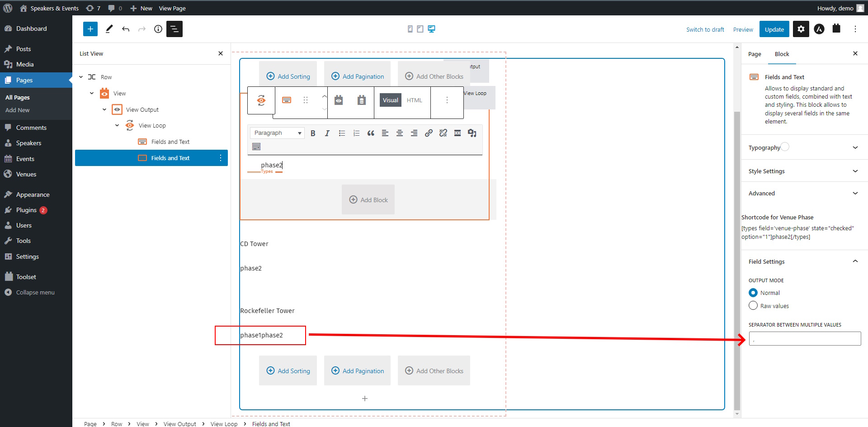
Task: Click the settings sidebar vertical scrollbar
Action: pyautogui.click(x=737, y=260)
